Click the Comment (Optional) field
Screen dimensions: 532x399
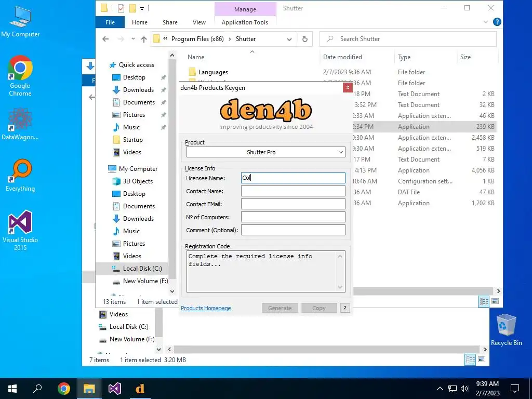pyautogui.click(x=293, y=230)
